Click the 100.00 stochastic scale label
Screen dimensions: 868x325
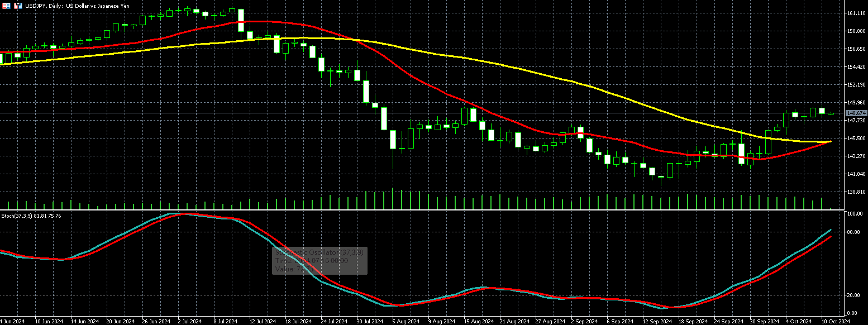(855, 214)
